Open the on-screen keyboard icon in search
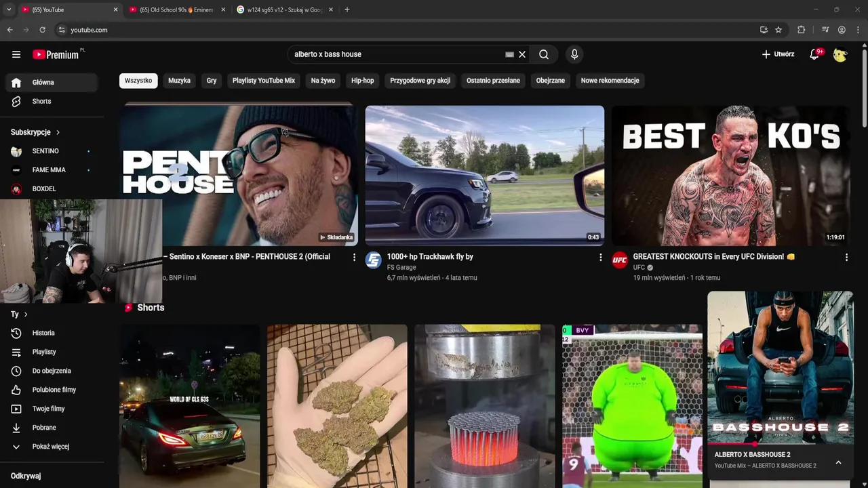Image resolution: width=868 pixels, height=488 pixels. [509, 54]
